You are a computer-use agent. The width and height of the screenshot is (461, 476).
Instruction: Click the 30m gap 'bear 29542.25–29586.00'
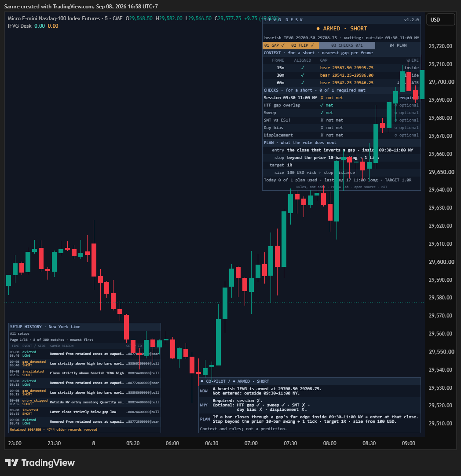coord(347,75)
